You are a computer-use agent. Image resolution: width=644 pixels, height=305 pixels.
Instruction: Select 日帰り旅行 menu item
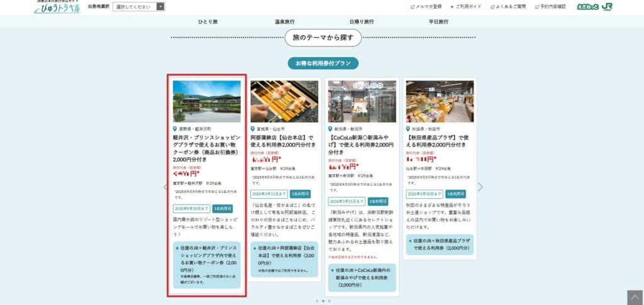(x=362, y=22)
